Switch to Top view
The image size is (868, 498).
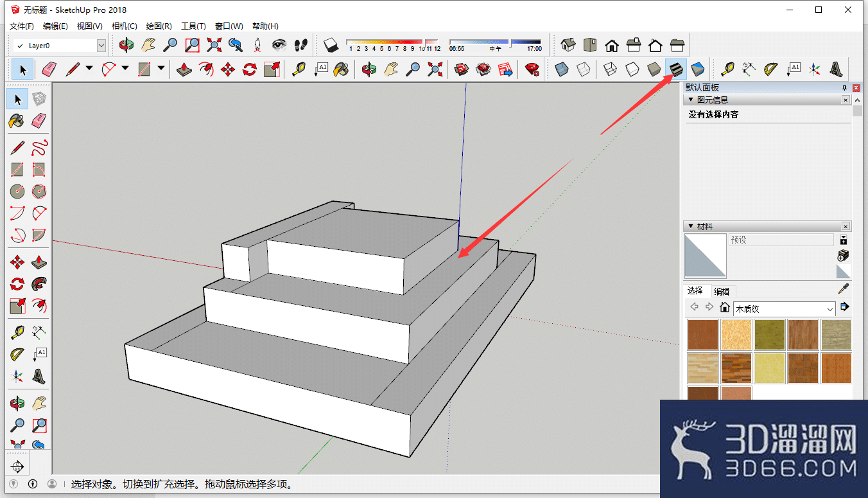coord(590,45)
